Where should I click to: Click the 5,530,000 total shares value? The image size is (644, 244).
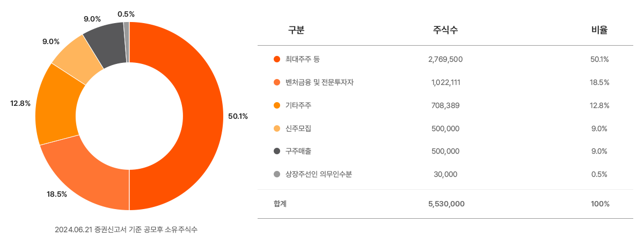(445, 204)
